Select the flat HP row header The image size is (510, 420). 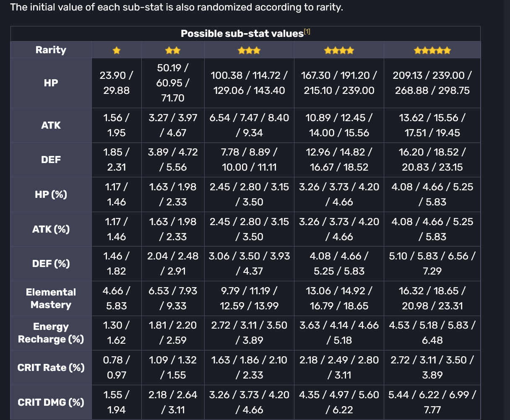coord(51,83)
